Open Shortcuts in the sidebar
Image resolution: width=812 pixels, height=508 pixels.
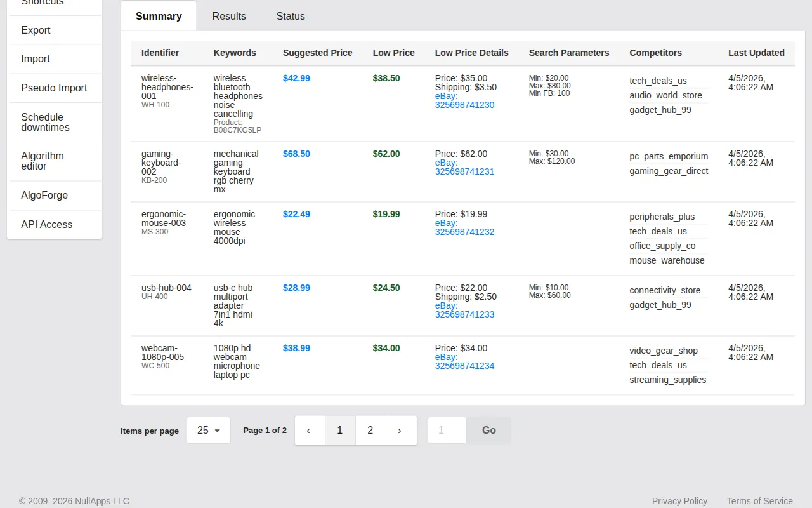pyautogui.click(x=42, y=3)
